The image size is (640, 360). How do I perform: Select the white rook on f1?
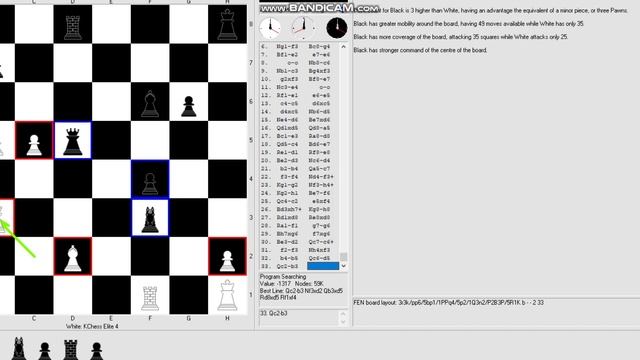tap(150, 298)
